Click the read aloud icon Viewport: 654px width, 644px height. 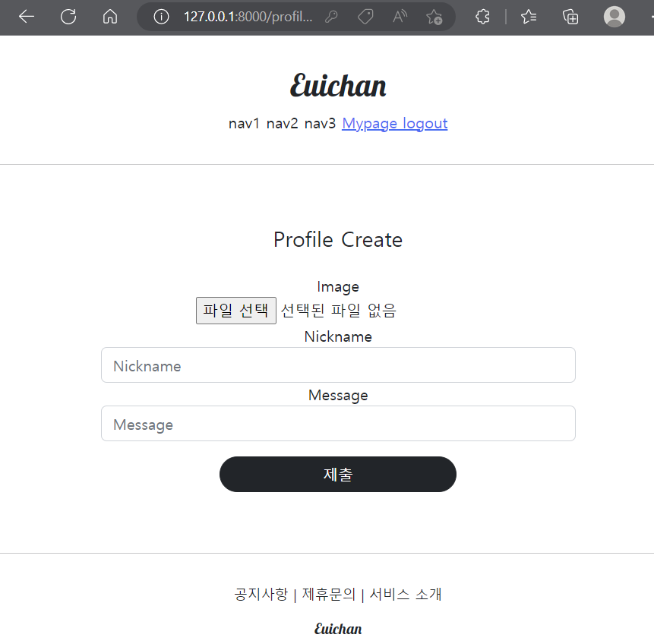[x=399, y=17]
